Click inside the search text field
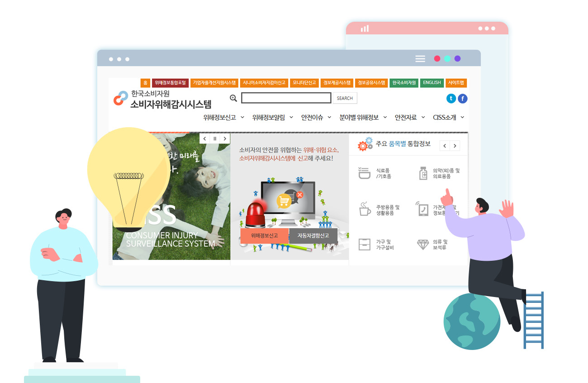 [x=286, y=98]
